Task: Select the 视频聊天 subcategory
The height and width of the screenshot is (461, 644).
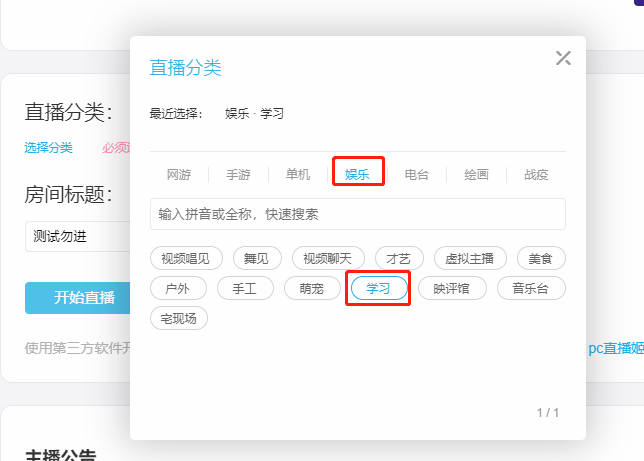Action: (x=328, y=258)
